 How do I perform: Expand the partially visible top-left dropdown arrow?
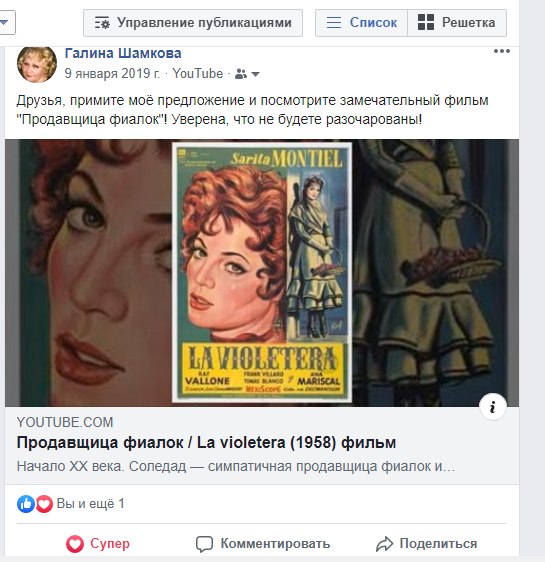(5, 22)
